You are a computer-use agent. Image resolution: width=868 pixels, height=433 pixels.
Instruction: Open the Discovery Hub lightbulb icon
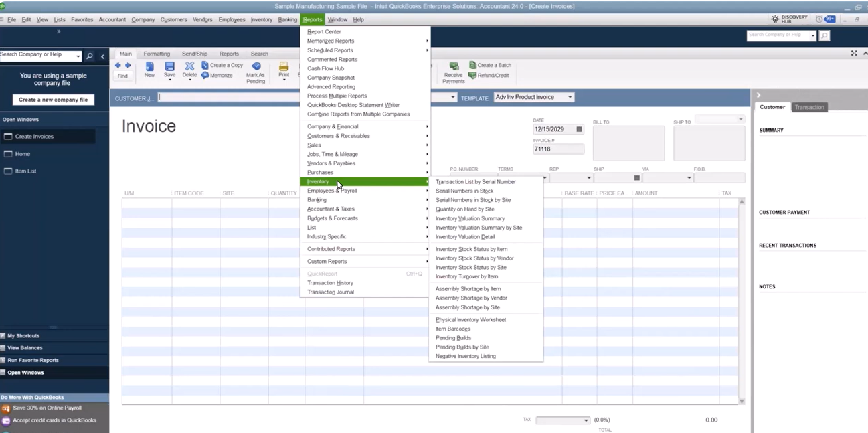776,19
